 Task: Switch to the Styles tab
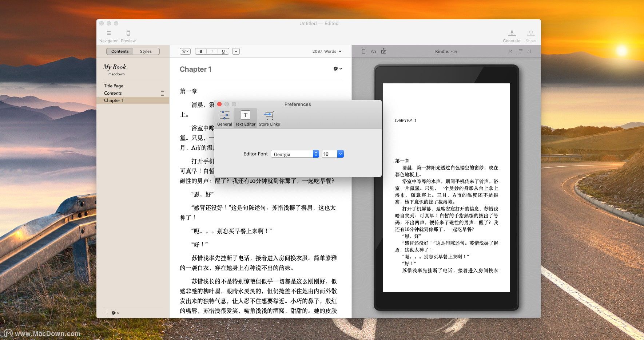pos(146,51)
